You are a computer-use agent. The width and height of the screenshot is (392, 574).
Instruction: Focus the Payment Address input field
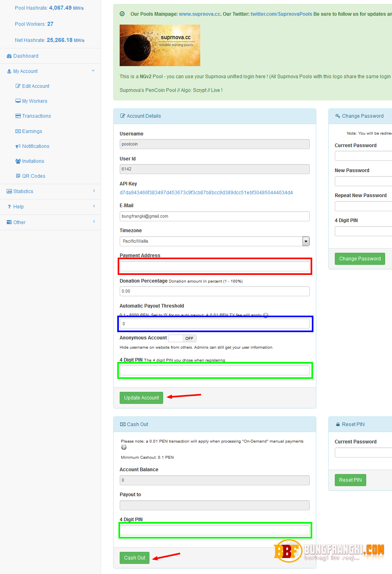pyautogui.click(x=215, y=266)
